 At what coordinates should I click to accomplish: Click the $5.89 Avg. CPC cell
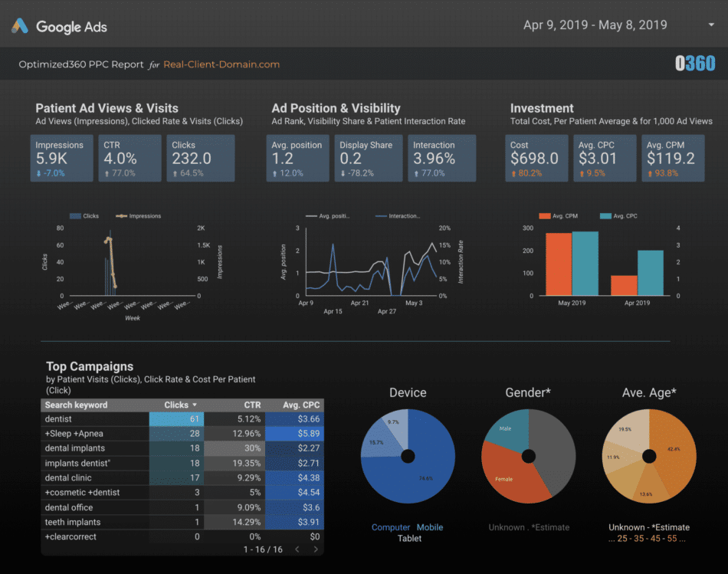(x=294, y=434)
